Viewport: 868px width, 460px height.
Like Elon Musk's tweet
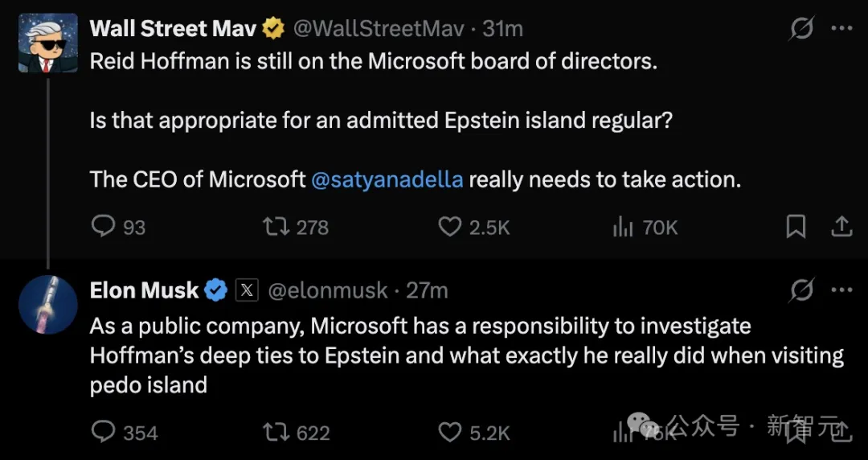pyautogui.click(x=449, y=433)
